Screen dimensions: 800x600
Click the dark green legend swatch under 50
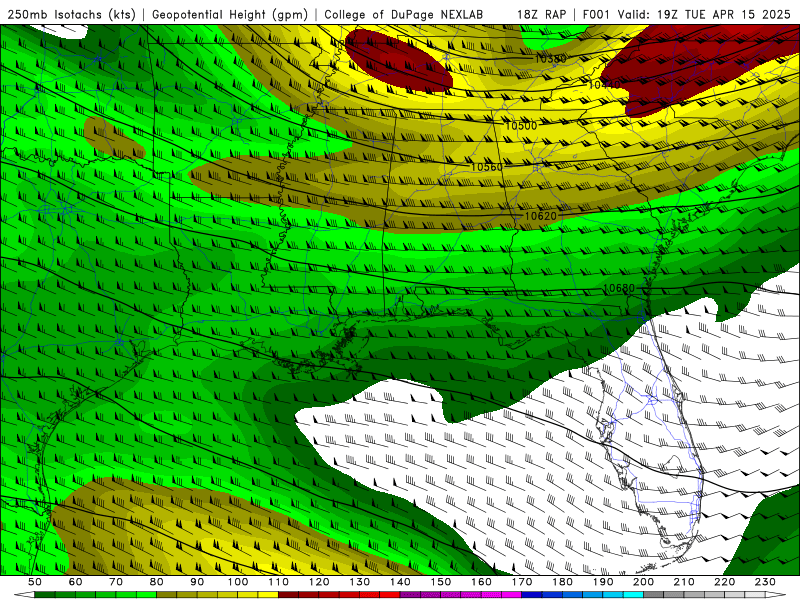coord(45,595)
